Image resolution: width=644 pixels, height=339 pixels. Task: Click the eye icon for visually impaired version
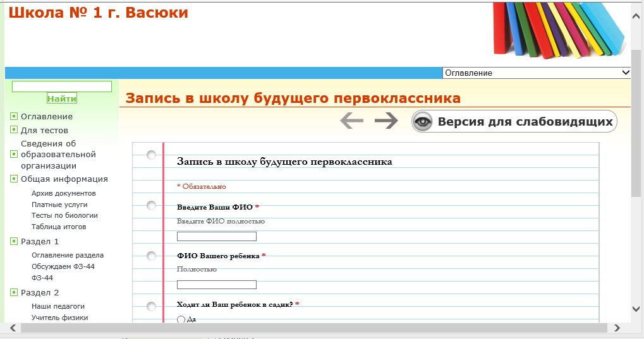[423, 122]
